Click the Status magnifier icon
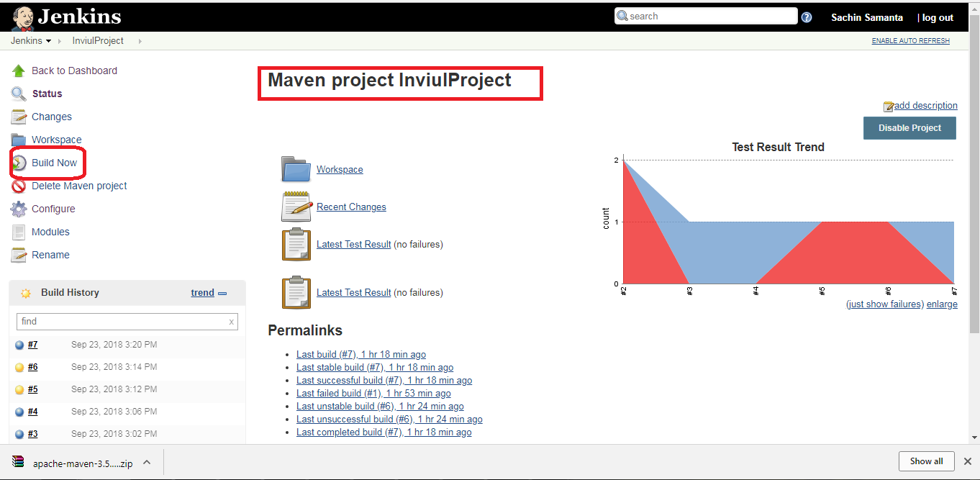 (x=19, y=94)
